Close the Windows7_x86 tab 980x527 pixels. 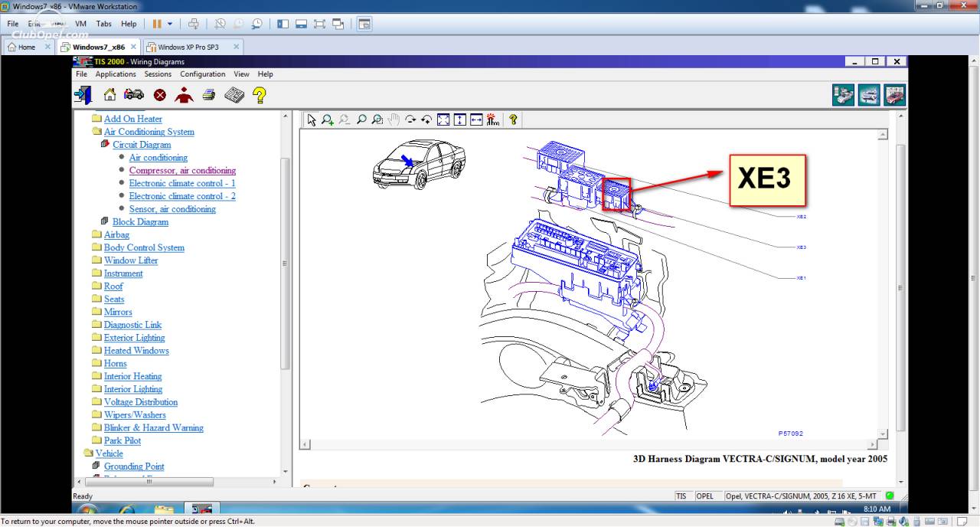pyautogui.click(x=133, y=47)
